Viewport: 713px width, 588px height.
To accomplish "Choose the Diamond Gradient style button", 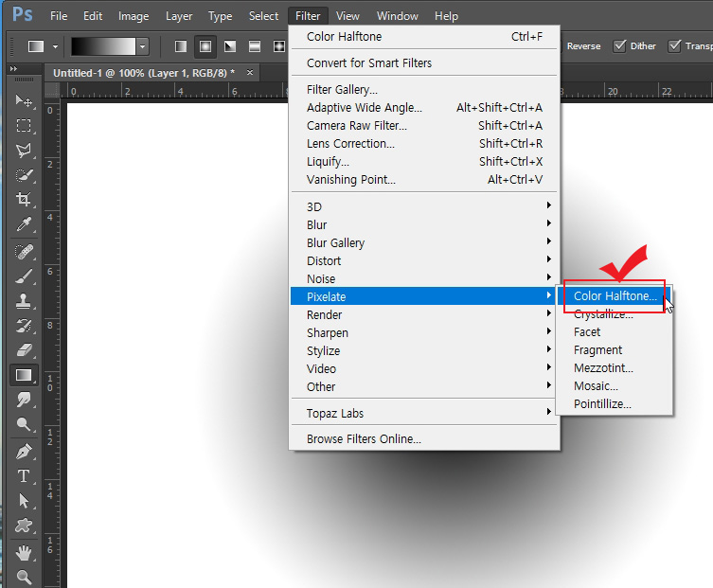I will 279,46.
